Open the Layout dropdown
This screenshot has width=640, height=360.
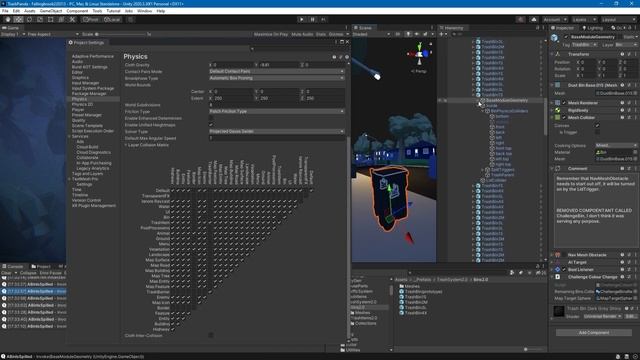[x=618, y=19]
